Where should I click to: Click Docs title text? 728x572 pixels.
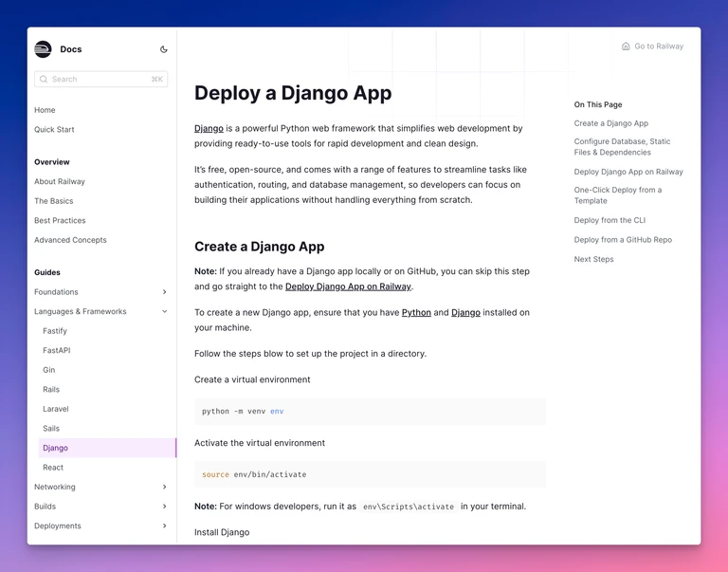71,49
